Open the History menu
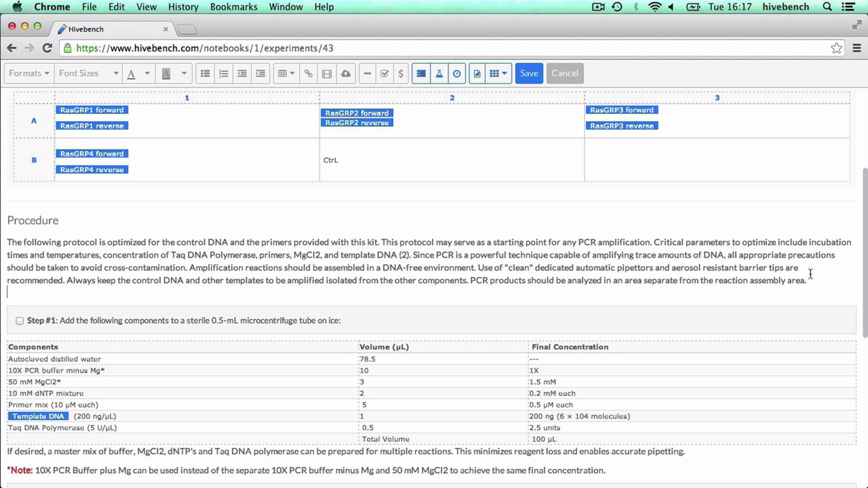868x488 pixels. [183, 7]
